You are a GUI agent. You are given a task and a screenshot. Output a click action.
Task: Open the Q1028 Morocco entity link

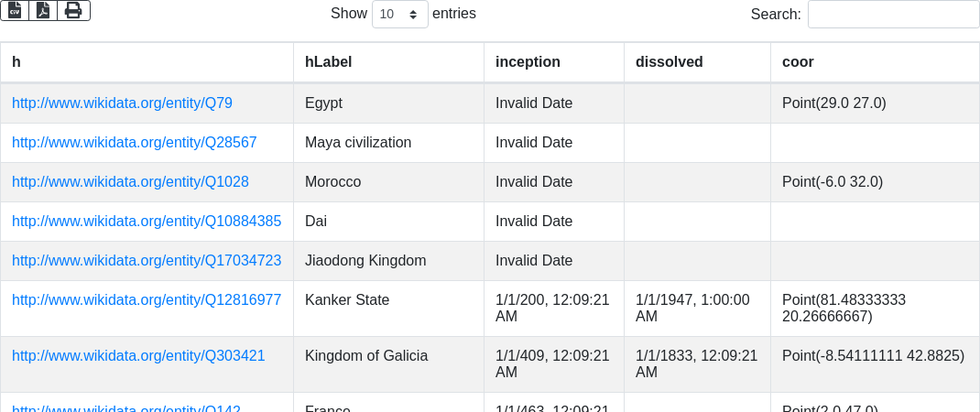[130, 182]
